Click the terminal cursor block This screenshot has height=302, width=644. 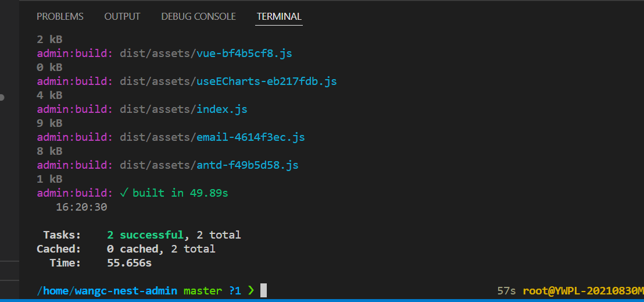(264, 290)
